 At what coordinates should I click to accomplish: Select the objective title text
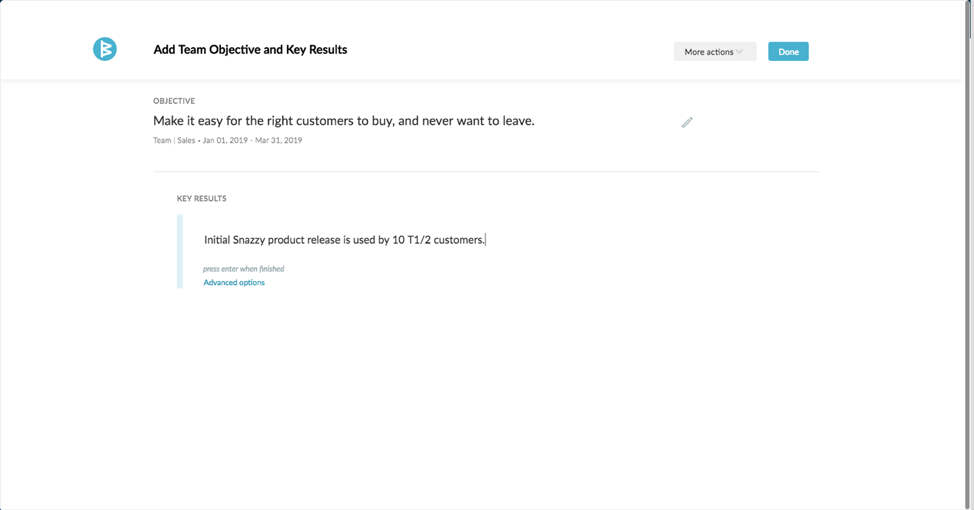tap(343, 121)
